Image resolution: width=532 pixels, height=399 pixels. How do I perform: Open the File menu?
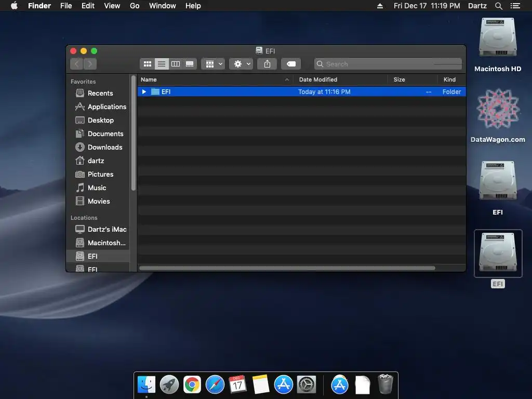coord(66,6)
